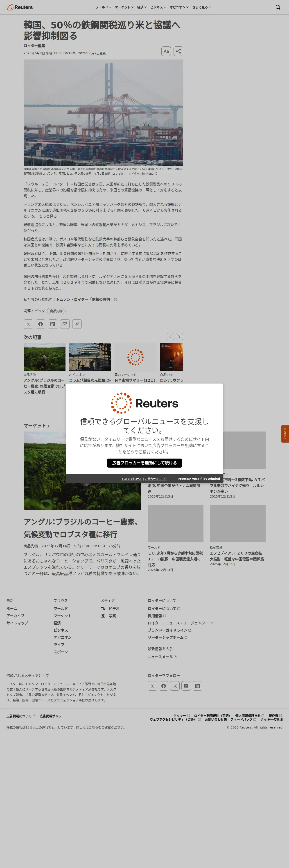
Task: Go to previous slide in 次の記事 carousel
Action: pyautogui.click(x=171, y=337)
